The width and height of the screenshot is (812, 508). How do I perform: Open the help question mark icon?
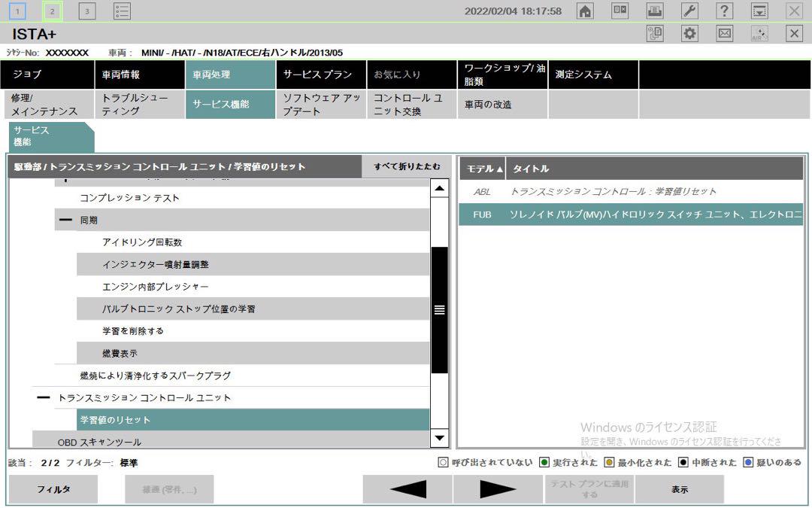tap(725, 11)
